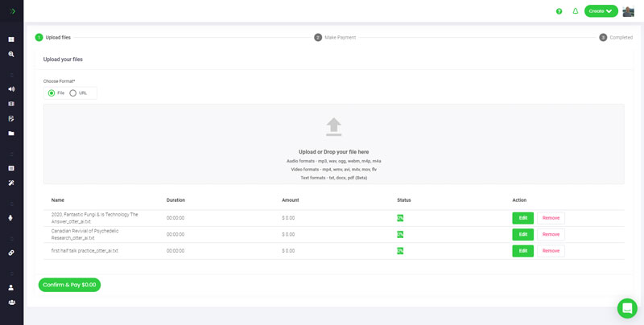Open the chat support bubble
This screenshot has width=644, height=325.
[x=627, y=308]
